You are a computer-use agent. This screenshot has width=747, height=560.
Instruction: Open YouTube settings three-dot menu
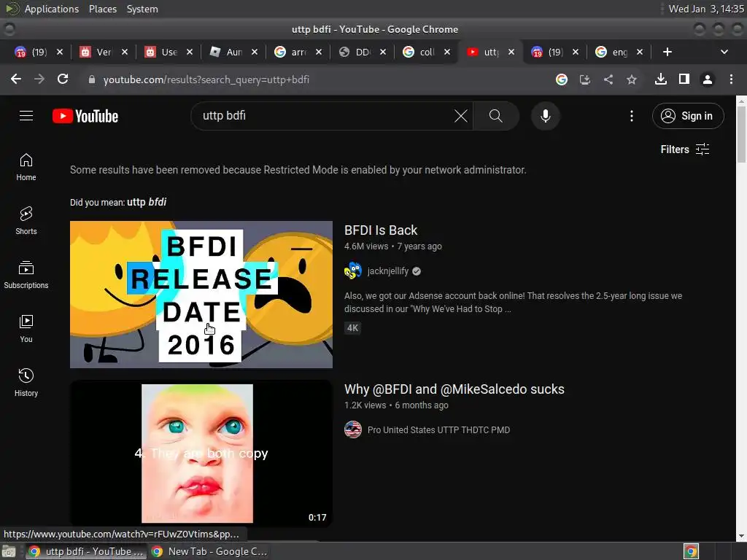point(632,116)
